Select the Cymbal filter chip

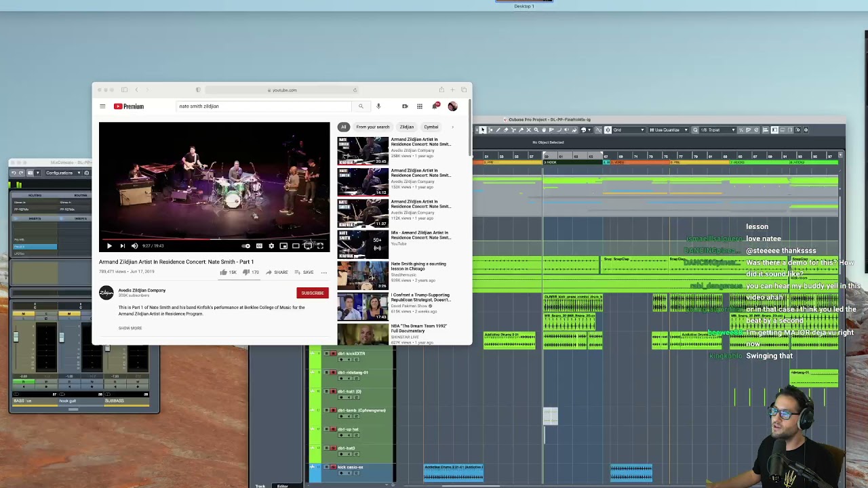(431, 127)
